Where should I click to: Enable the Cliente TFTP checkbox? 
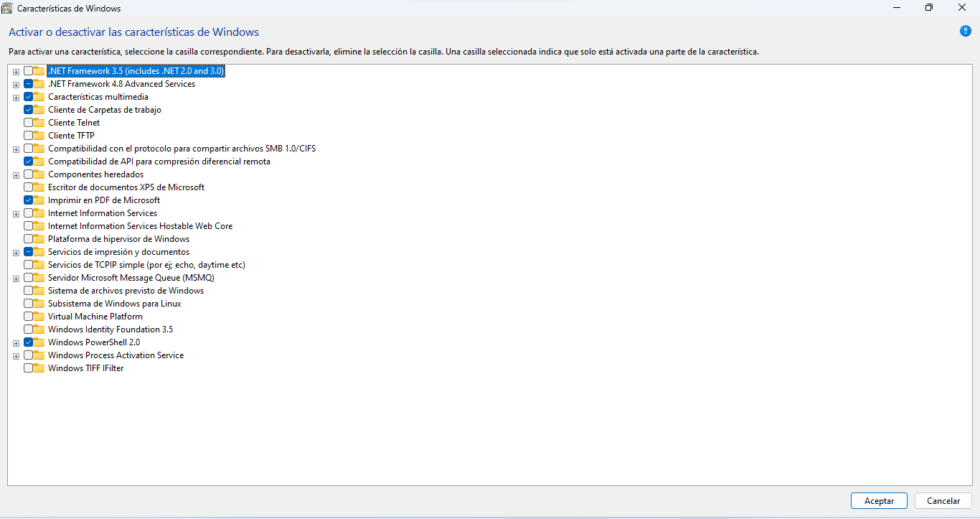pyautogui.click(x=28, y=136)
